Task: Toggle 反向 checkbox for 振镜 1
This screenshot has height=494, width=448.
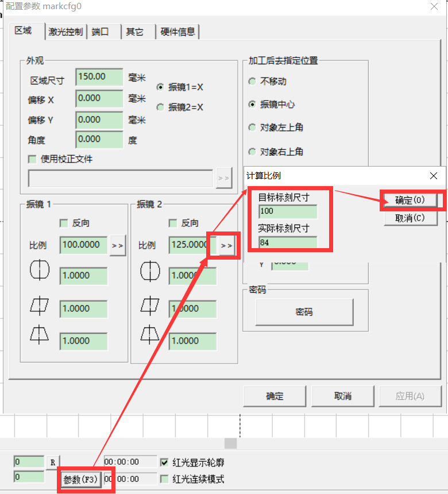Action: [64, 223]
